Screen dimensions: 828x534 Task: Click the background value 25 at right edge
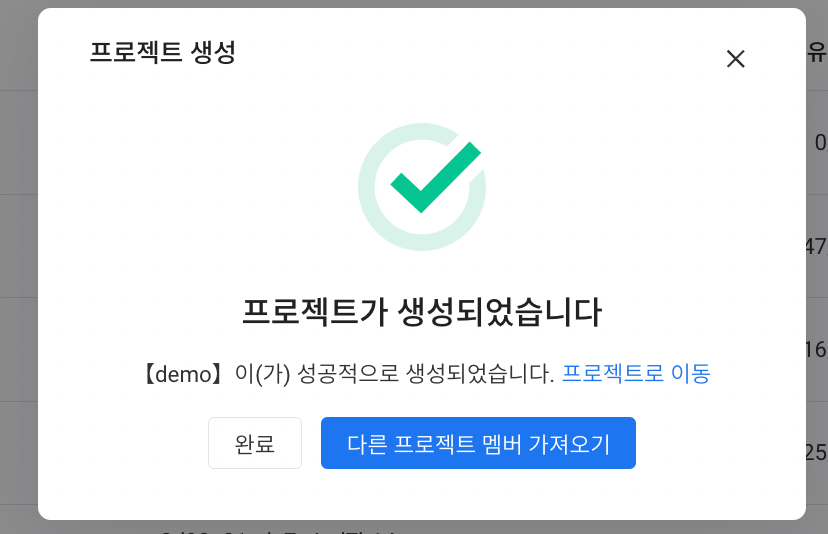817,453
